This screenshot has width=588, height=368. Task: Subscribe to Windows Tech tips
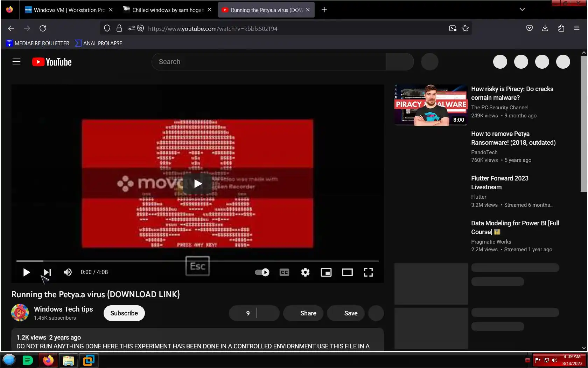point(124,313)
